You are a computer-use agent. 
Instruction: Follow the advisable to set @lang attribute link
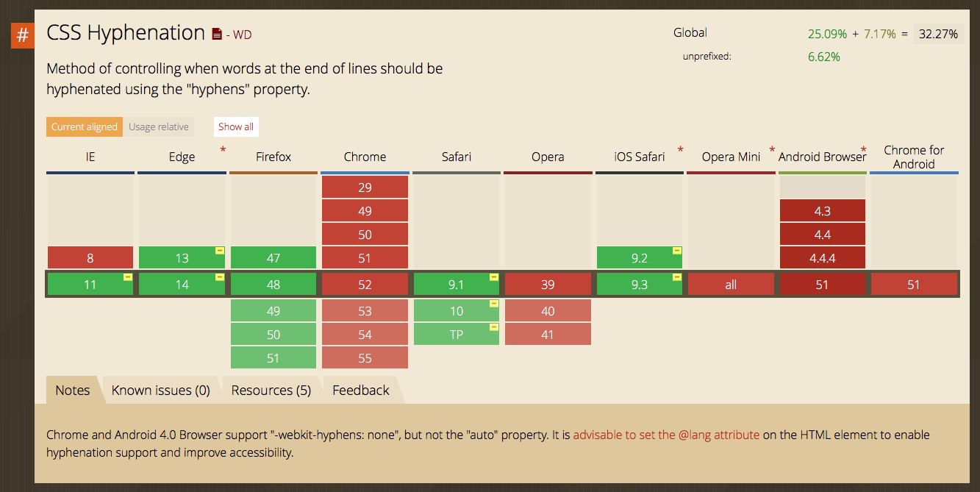[x=666, y=435]
